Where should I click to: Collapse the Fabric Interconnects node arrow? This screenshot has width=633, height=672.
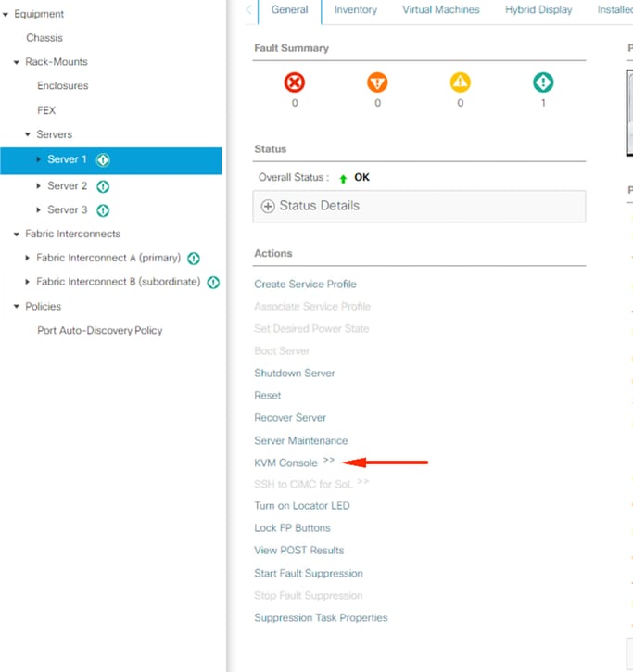(17, 235)
